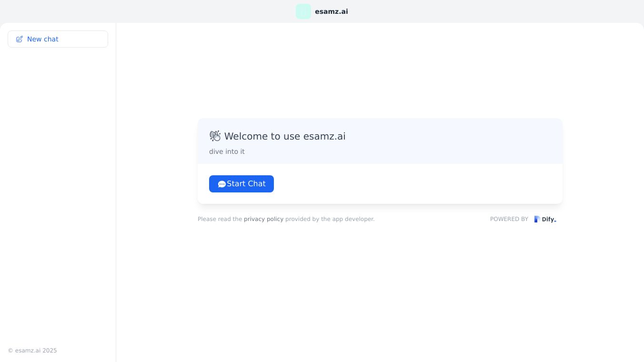This screenshot has height=362, width=644.
Task: Click the waving hand emoji in welcome card
Action: [x=215, y=136]
